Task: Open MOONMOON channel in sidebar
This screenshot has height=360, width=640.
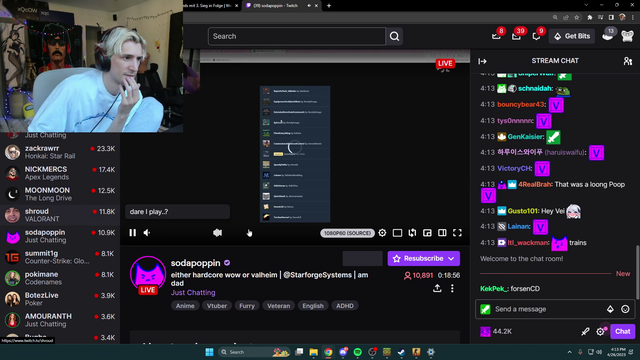Action: pos(60,194)
